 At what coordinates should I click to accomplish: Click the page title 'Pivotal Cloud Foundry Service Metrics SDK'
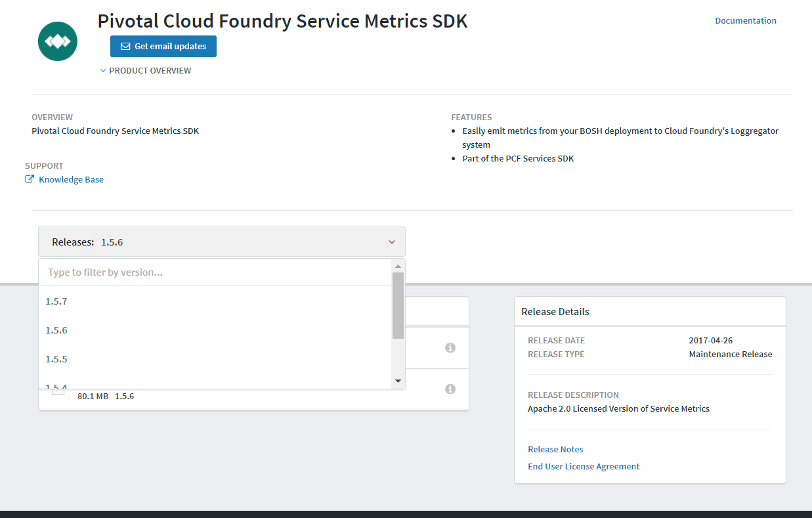click(283, 21)
